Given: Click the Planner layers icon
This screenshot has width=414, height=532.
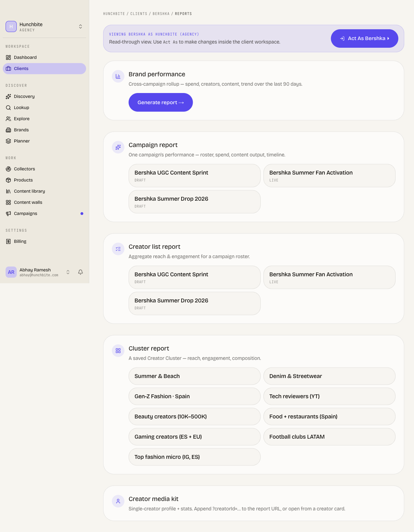Looking at the screenshot, I should tap(8, 141).
